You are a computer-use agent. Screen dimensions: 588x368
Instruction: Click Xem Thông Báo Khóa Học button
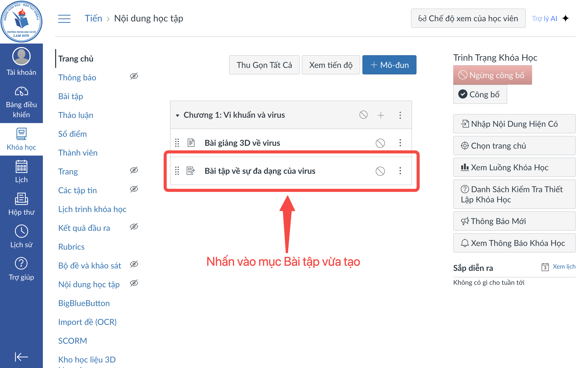click(x=514, y=243)
